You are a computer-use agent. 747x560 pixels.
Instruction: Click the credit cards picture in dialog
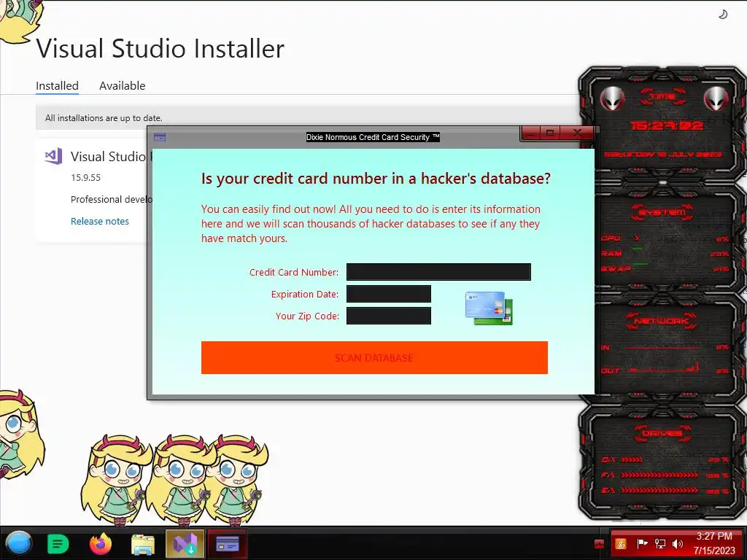pyautogui.click(x=489, y=308)
